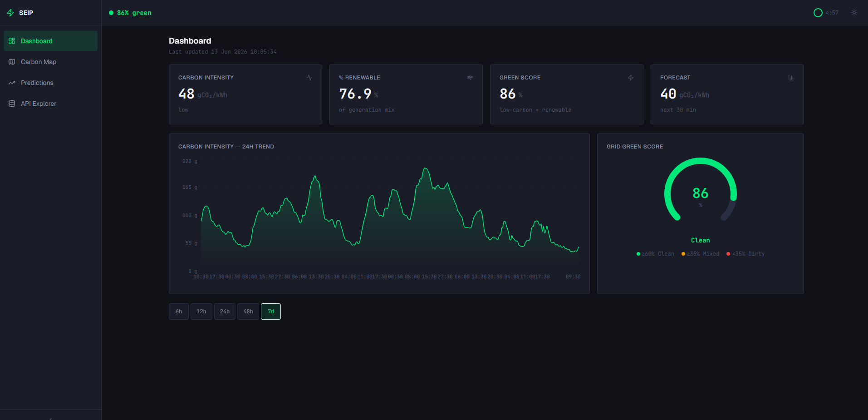Click the % Renewable wind icon
Screen dimensions: 868x420
(x=470, y=78)
